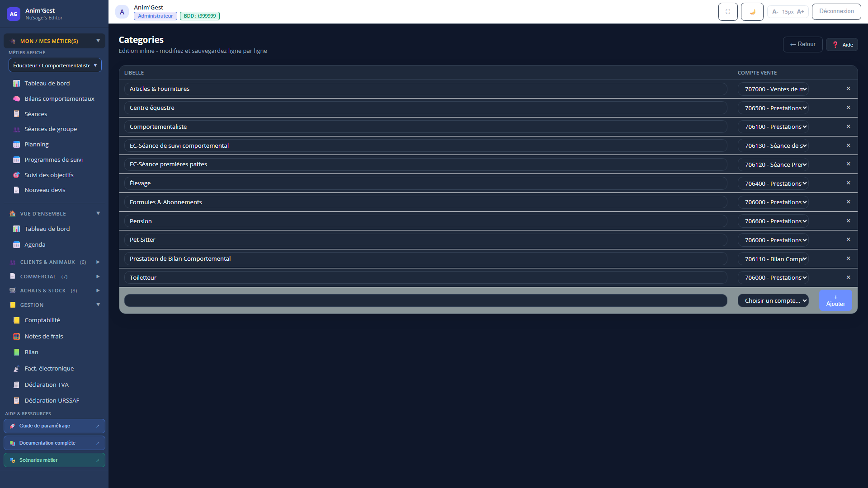This screenshot has width=868, height=488.
Task: Expand the Clients & Animaux section
Action: [54, 262]
